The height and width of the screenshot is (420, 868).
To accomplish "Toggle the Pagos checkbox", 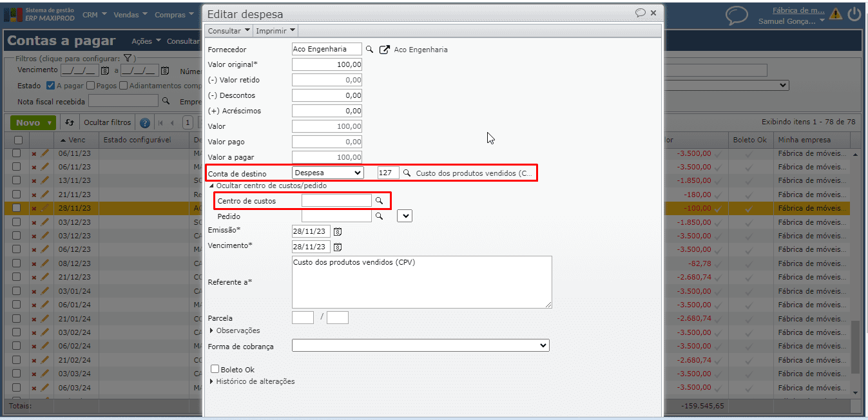I will coord(90,85).
